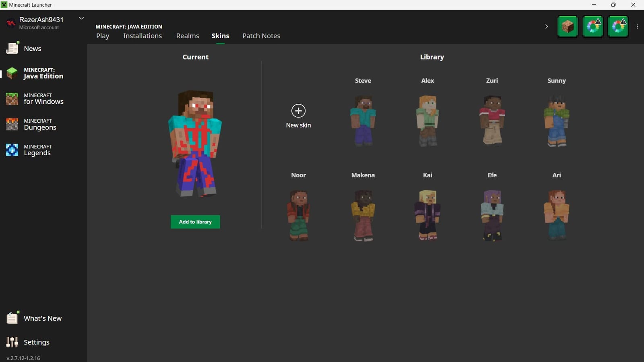Create a New skin

[298, 114]
